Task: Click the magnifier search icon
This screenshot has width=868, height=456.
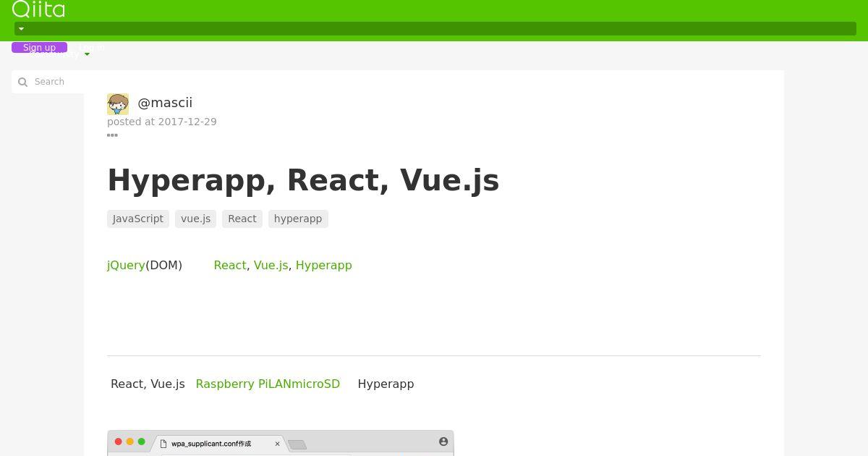Action: tap(22, 82)
